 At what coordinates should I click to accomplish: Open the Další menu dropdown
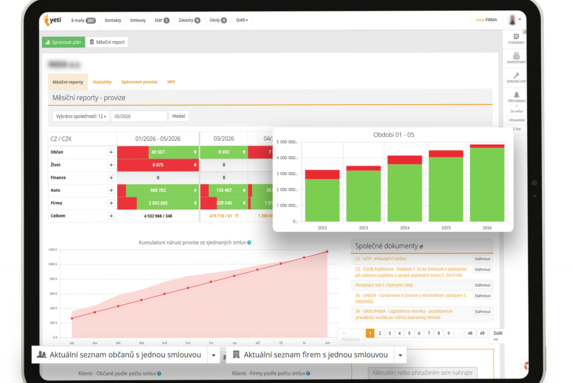coord(242,20)
